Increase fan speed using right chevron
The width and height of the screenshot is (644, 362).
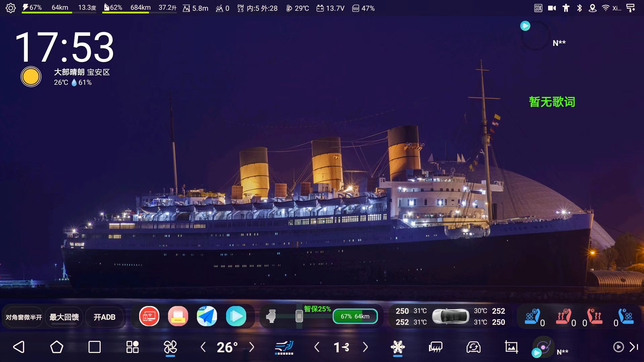point(365,347)
